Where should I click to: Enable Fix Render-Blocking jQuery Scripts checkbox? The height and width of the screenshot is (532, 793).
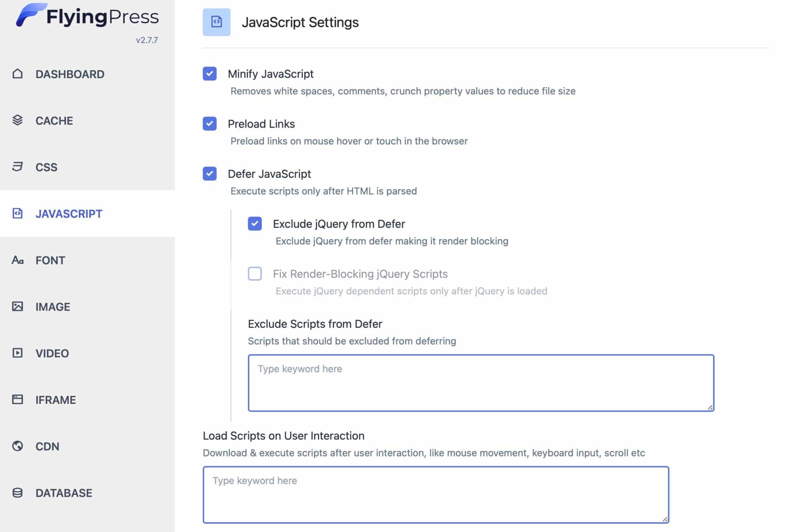point(255,273)
